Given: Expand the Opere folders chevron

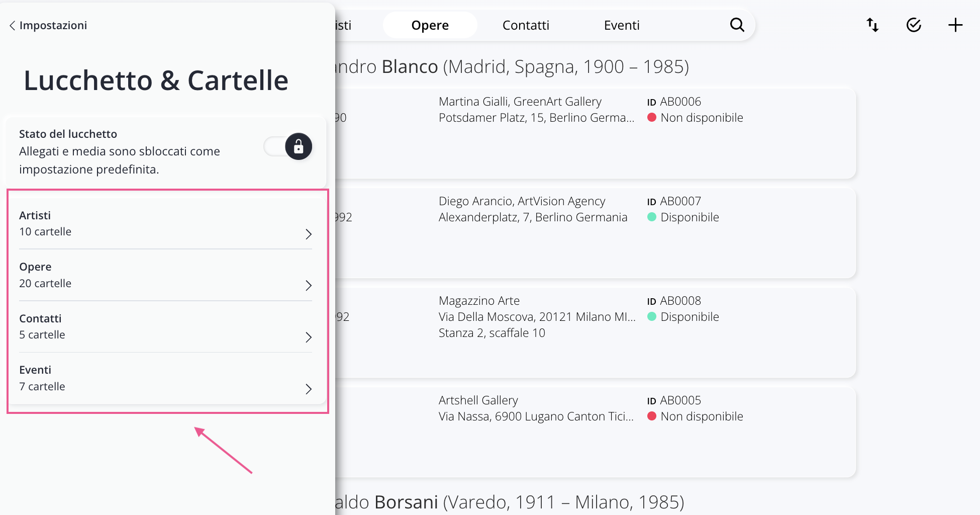Looking at the screenshot, I should pos(309,286).
